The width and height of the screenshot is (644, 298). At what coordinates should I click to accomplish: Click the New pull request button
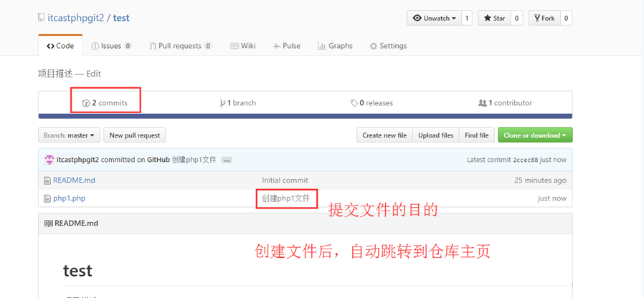coord(135,135)
